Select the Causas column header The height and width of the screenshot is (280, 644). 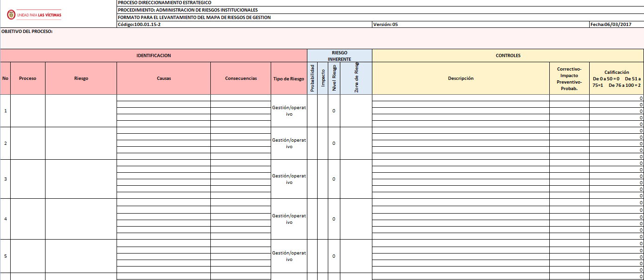[x=164, y=78]
